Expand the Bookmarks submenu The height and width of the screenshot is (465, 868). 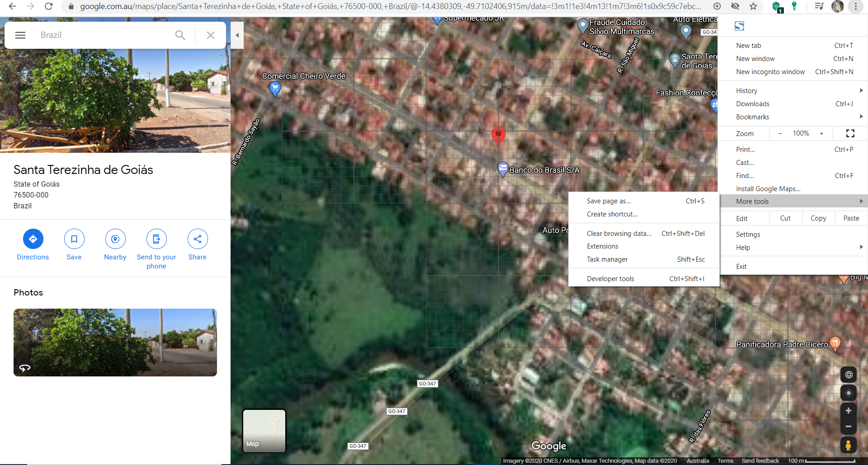(x=793, y=117)
